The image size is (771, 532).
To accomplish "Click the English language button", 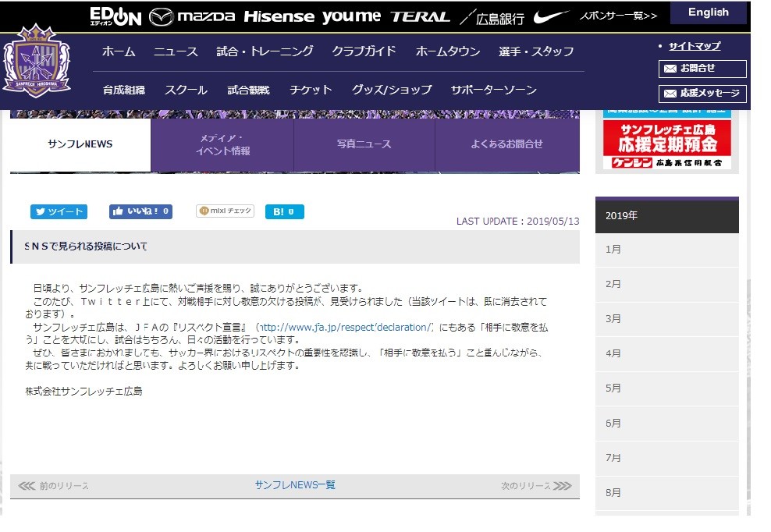I will click(x=709, y=12).
